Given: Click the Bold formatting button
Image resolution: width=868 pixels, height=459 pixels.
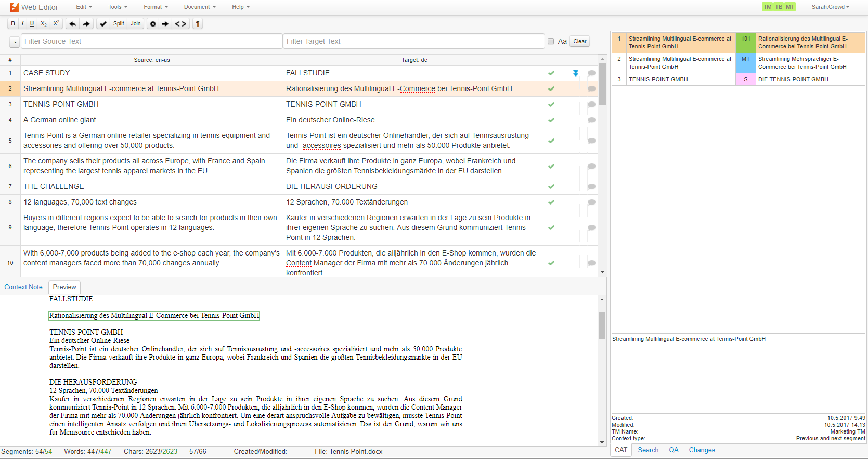Looking at the screenshot, I should 13,24.
